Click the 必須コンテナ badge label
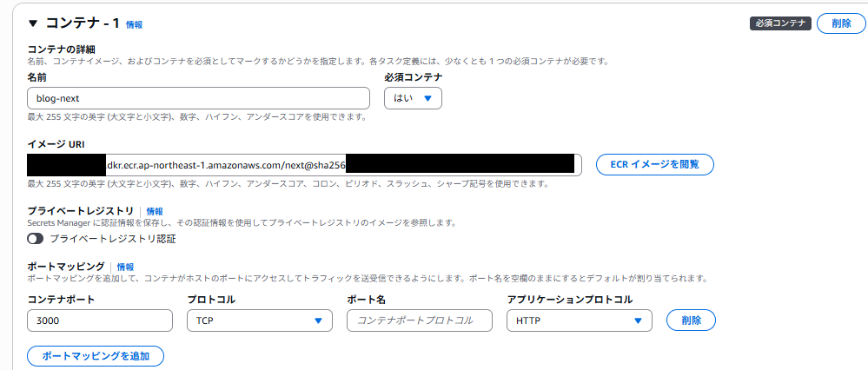The width and height of the screenshot is (868, 370). pyautogui.click(x=780, y=24)
